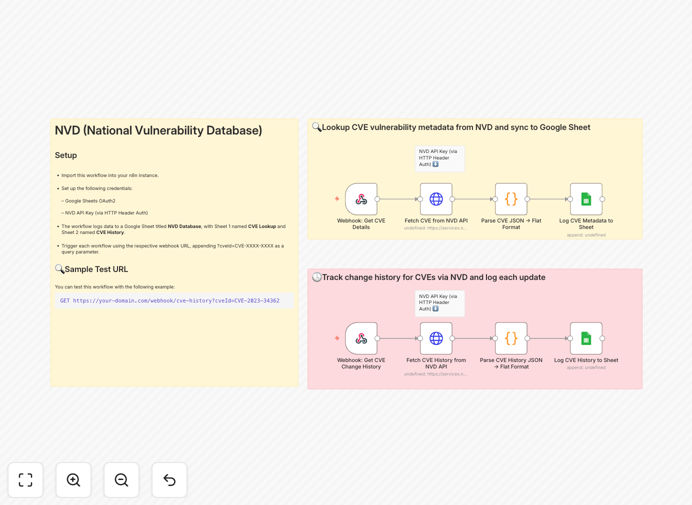Click 'You can test this workflow' sentence

(x=115, y=287)
